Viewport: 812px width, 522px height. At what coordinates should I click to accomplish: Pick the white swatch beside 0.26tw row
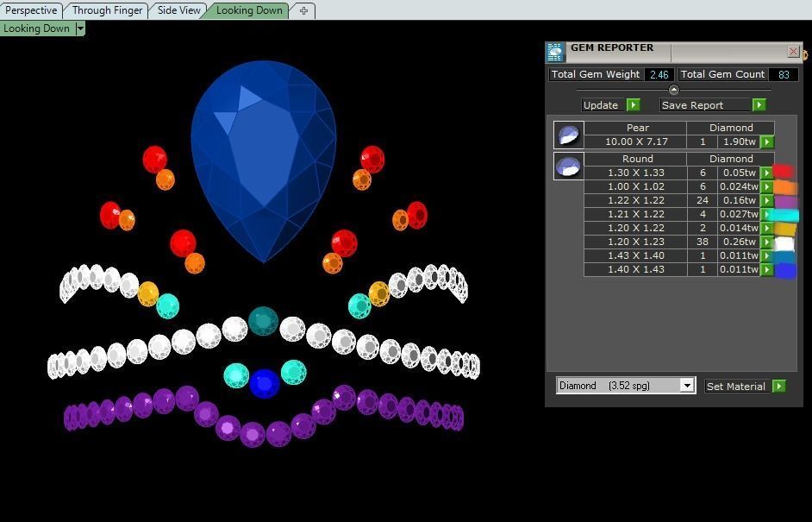[x=784, y=243]
